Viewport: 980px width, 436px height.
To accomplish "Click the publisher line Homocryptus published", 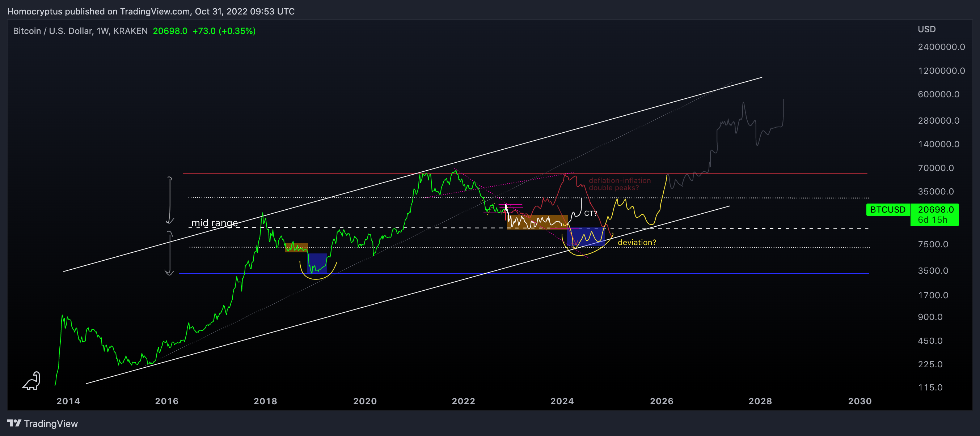I will pyautogui.click(x=151, y=12).
